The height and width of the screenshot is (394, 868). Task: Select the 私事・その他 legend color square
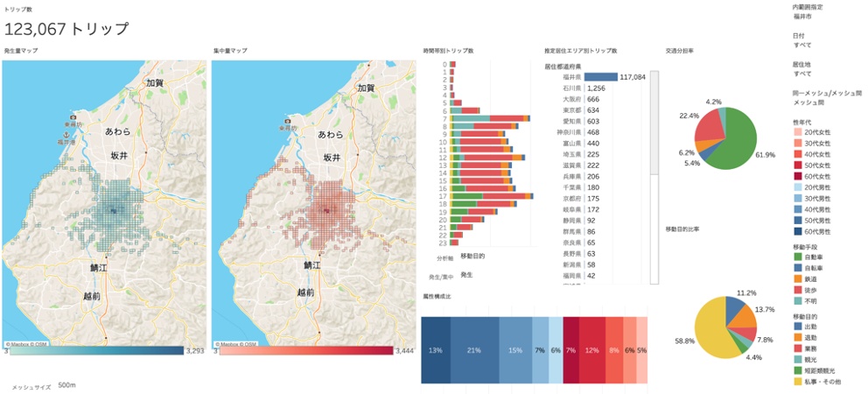tap(798, 382)
